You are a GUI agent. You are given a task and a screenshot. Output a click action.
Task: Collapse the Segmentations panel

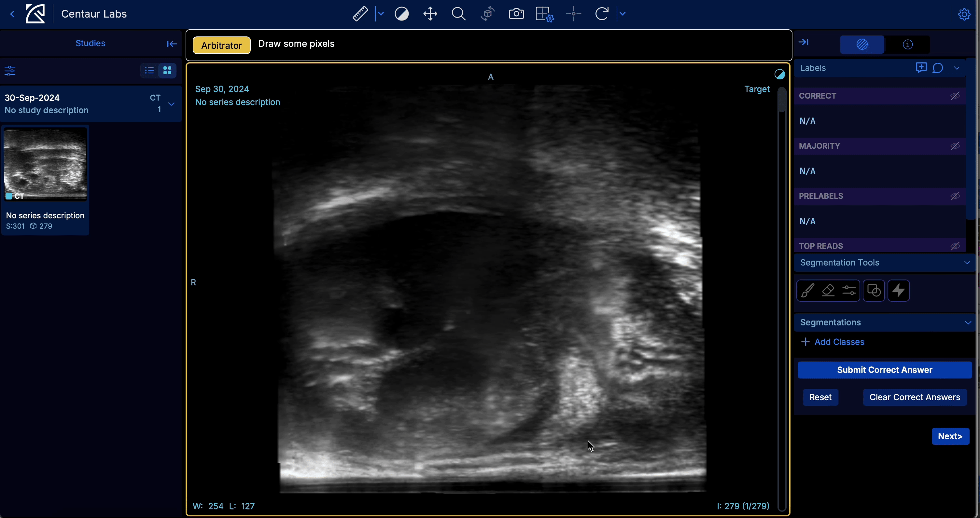click(967, 322)
